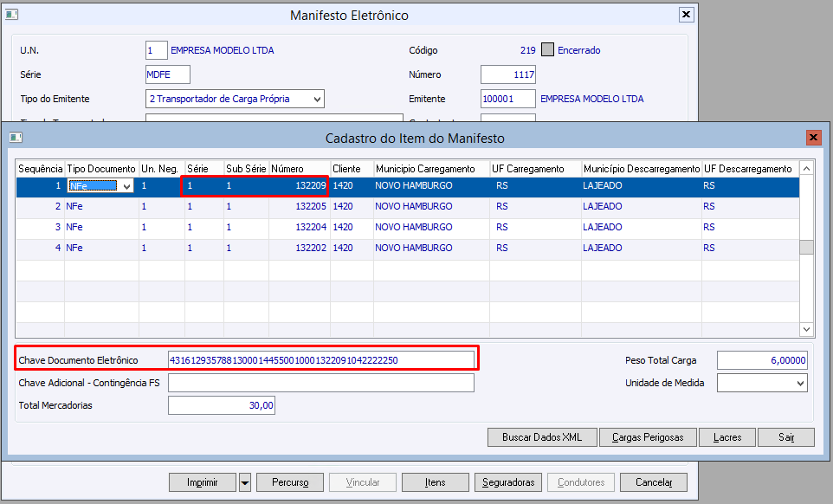Expand the Tipo do Emitente combo box
The height and width of the screenshot is (504, 833).
pyautogui.click(x=316, y=100)
